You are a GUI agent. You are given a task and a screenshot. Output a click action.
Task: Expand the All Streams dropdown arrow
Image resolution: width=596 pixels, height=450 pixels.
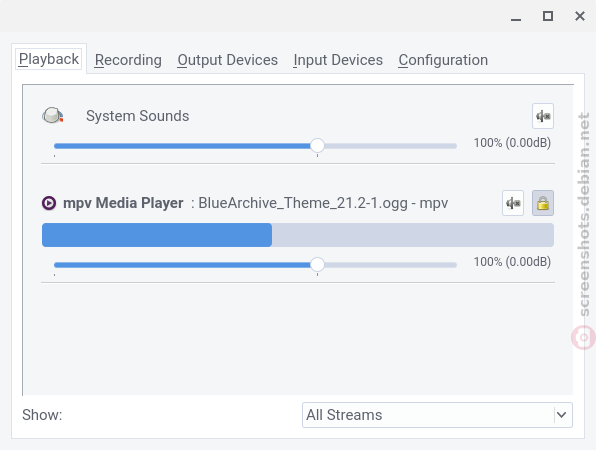(x=561, y=415)
